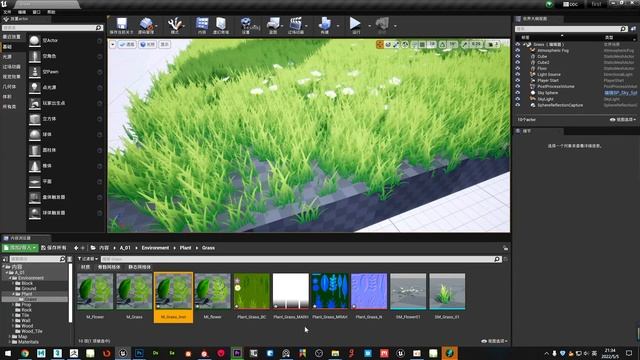The image size is (640, 360).
Task: Toggle viewport scale snapping
Action: (465, 44)
